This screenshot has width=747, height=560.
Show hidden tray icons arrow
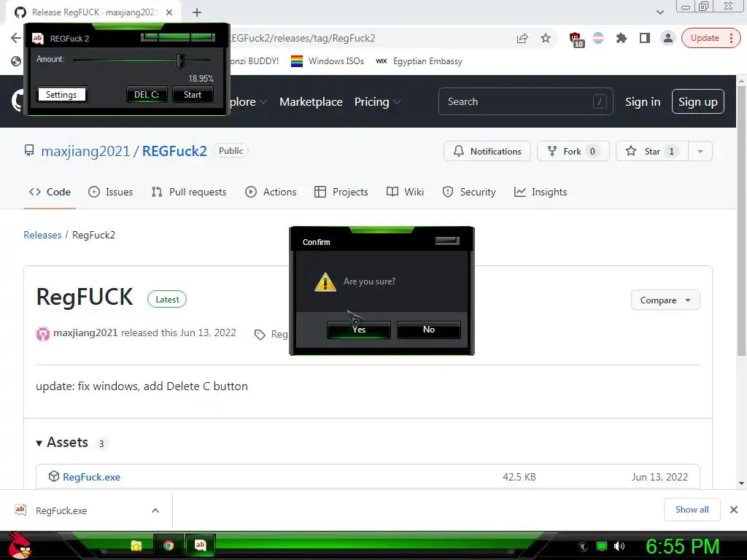(583, 547)
